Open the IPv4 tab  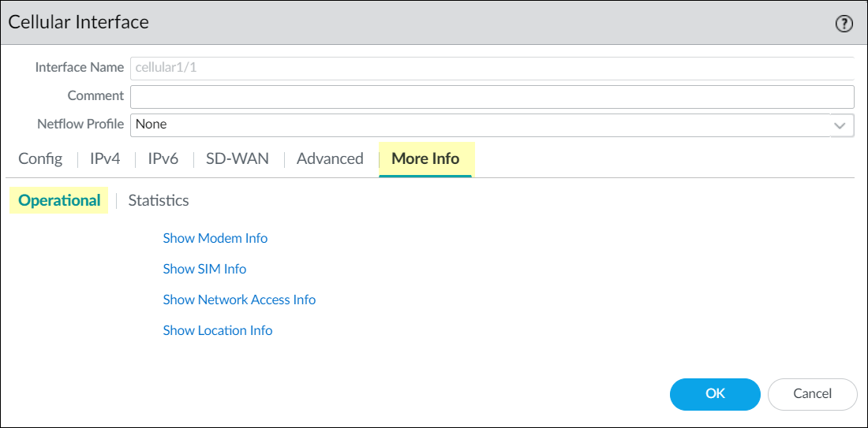tap(105, 158)
